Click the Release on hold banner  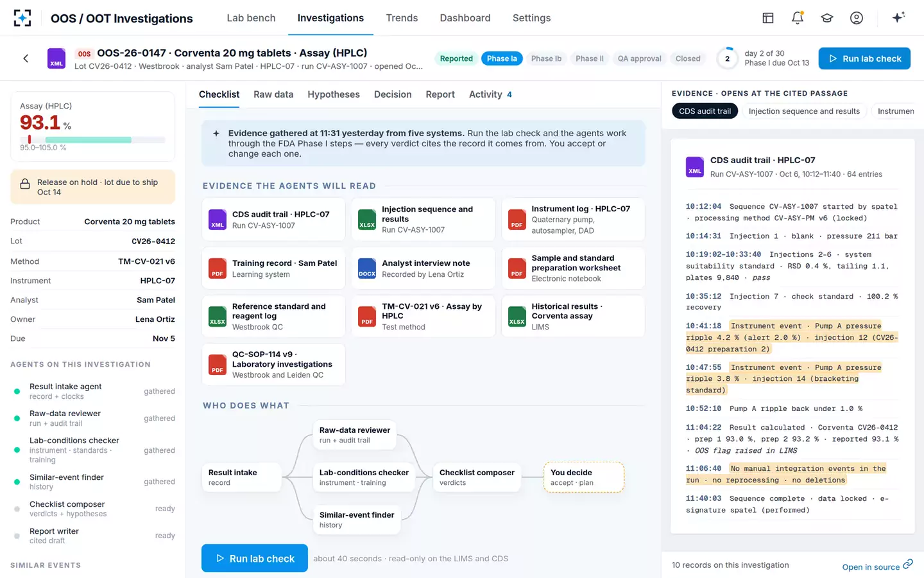pyautogui.click(x=92, y=187)
